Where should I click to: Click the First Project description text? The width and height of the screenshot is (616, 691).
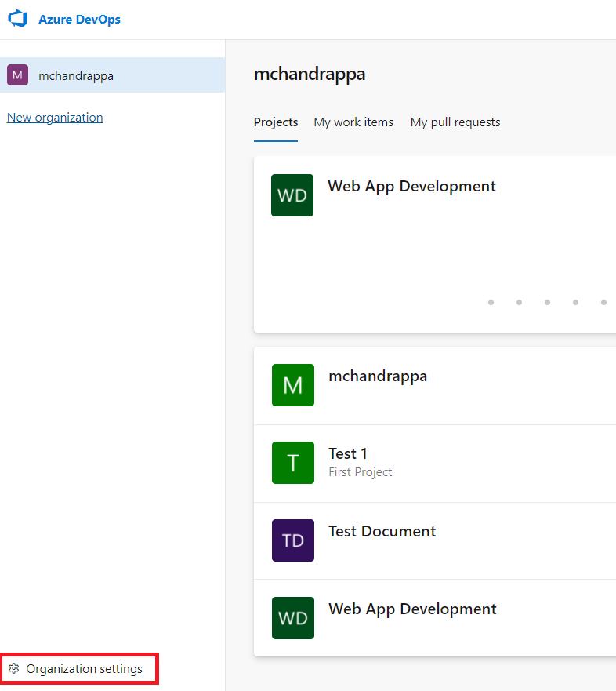pos(361,472)
